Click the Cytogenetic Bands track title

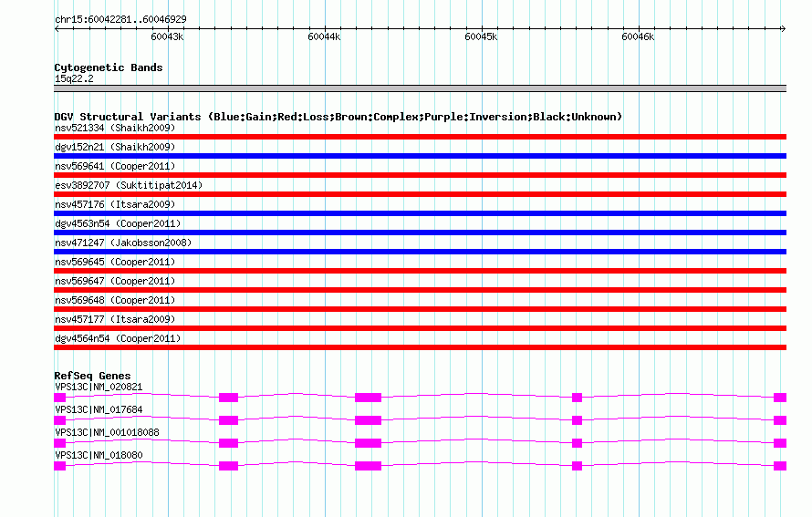[x=109, y=67]
